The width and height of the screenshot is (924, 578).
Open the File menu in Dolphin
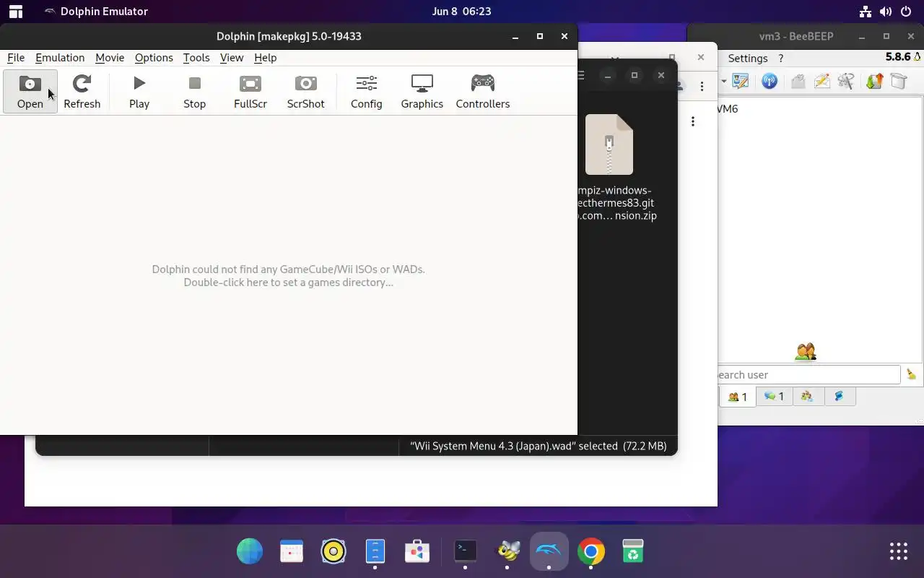point(16,58)
